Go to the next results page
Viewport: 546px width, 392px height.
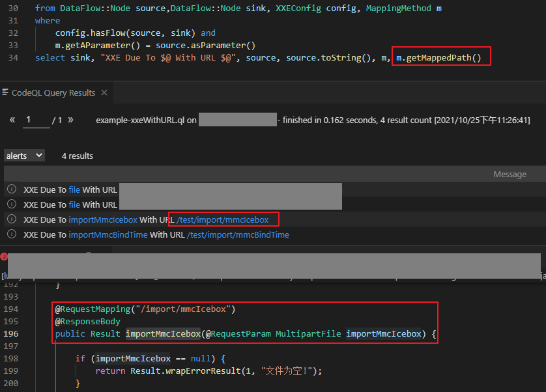pos(70,120)
